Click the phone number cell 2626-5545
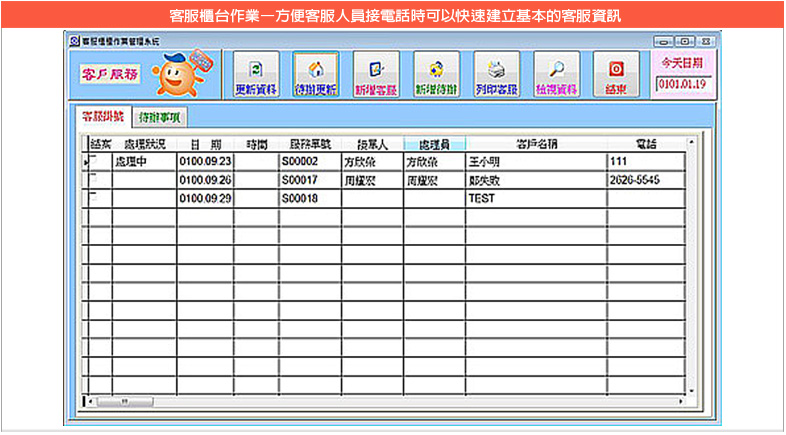Screen dimensions: 786x435 [645, 180]
